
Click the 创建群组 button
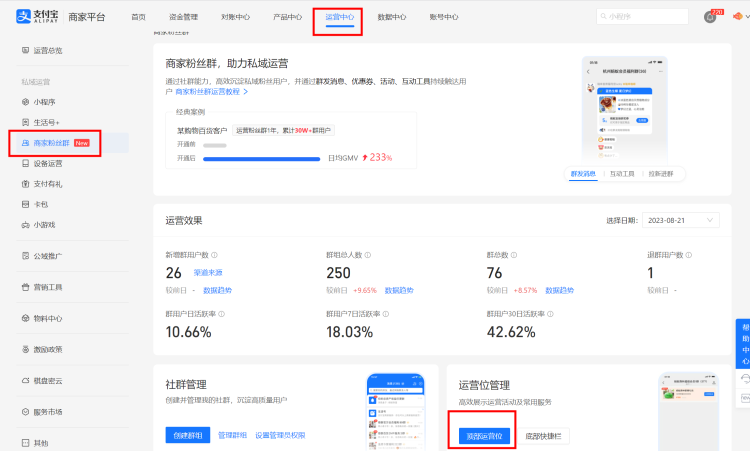188,435
